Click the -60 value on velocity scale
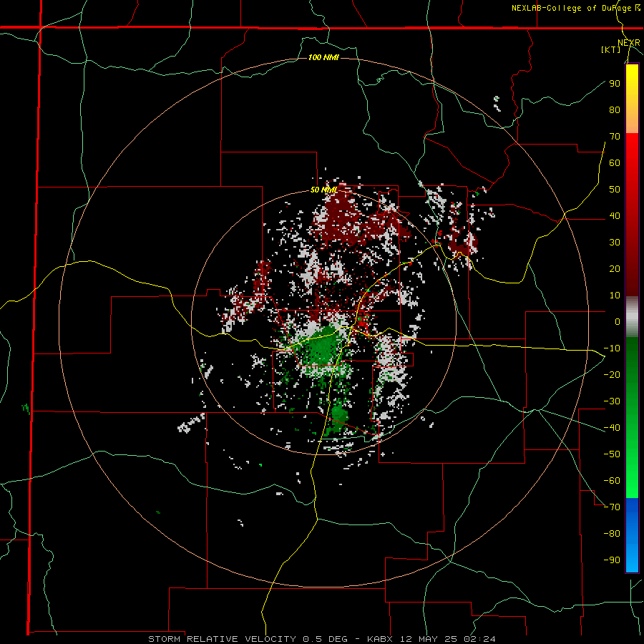 (612, 481)
